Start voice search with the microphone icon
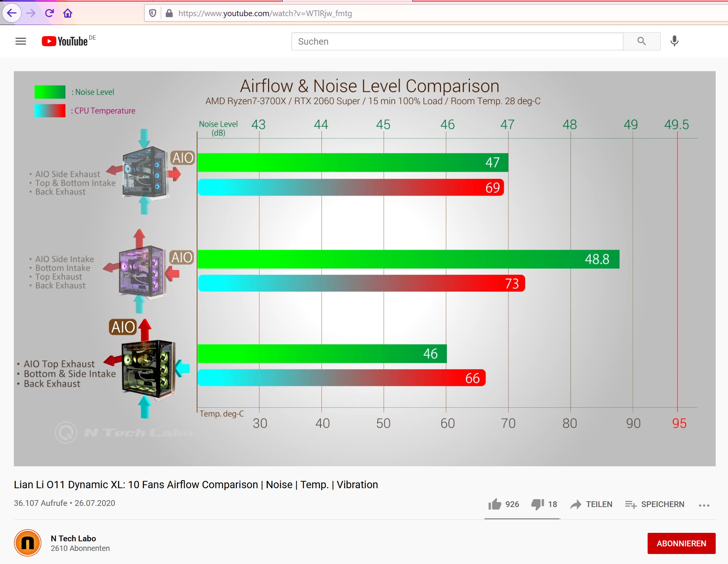The image size is (728, 564). tap(675, 41)
